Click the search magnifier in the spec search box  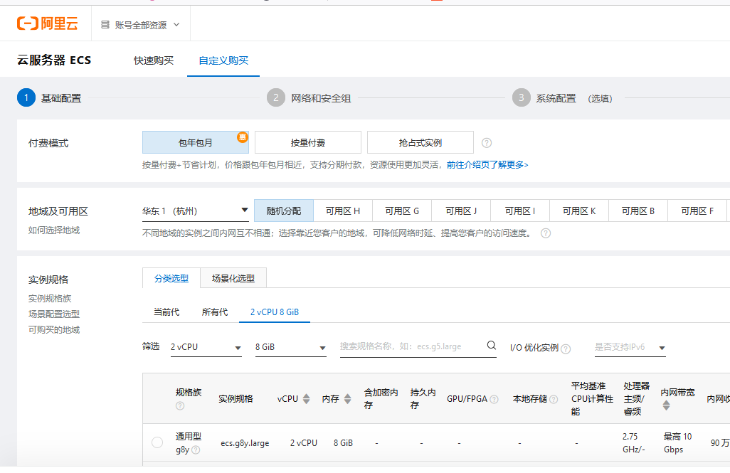click(x=491, y=346)
